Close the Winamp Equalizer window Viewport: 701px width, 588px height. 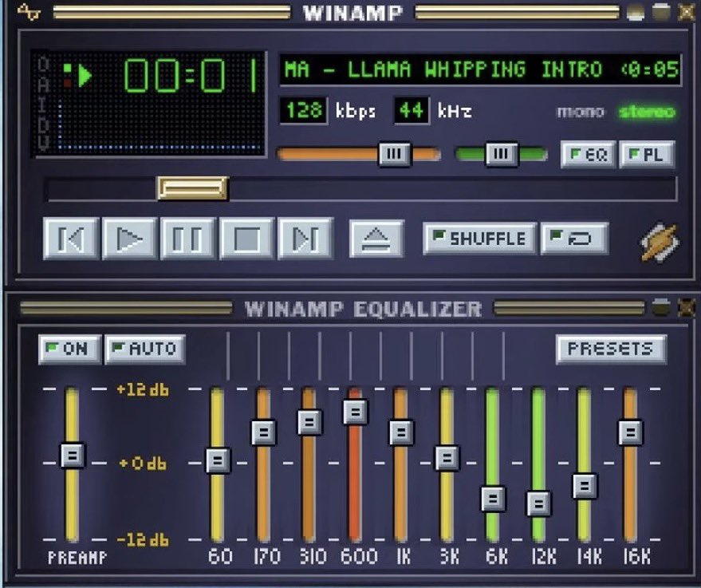(x=687, y=308)
